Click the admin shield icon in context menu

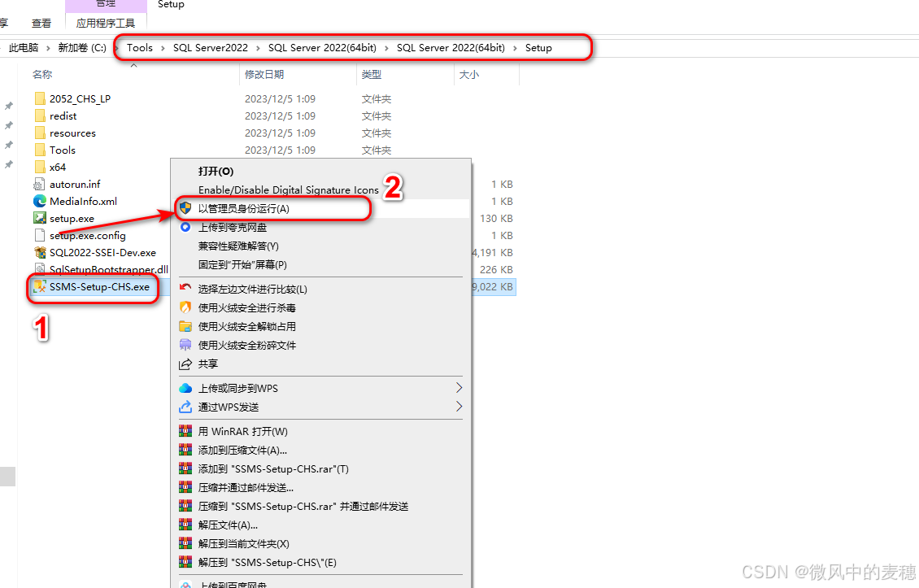185,208
